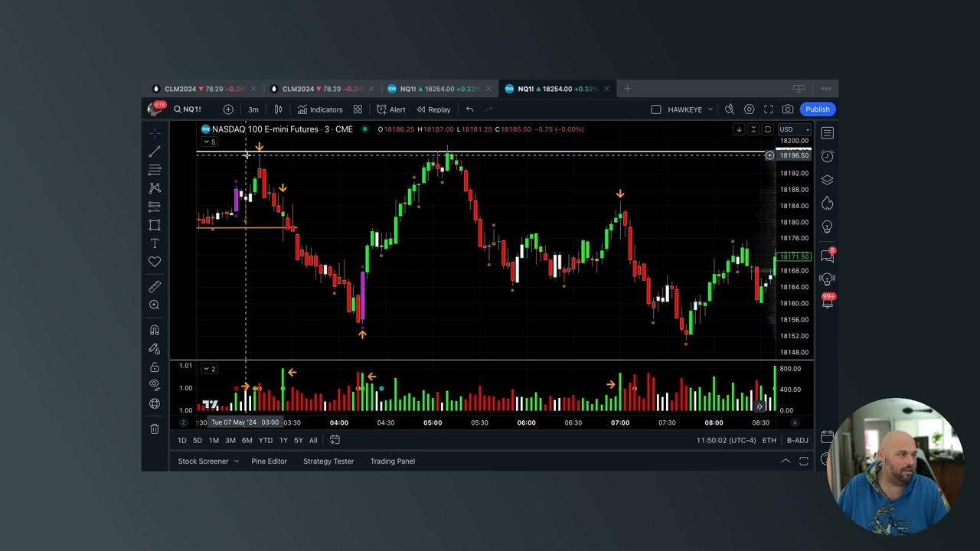Open notifications bell with 99+ badge
980x551 pixels.
pyautogui.click(x=827, y=301)
